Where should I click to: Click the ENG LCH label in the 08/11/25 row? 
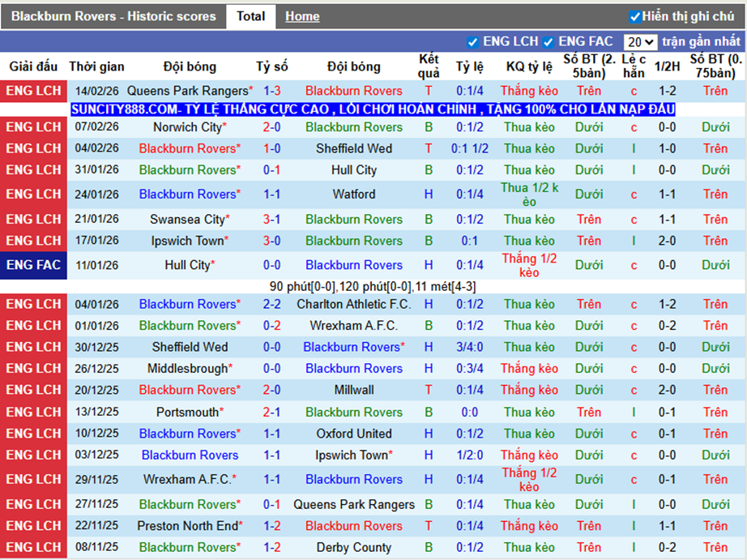[33, 547]
